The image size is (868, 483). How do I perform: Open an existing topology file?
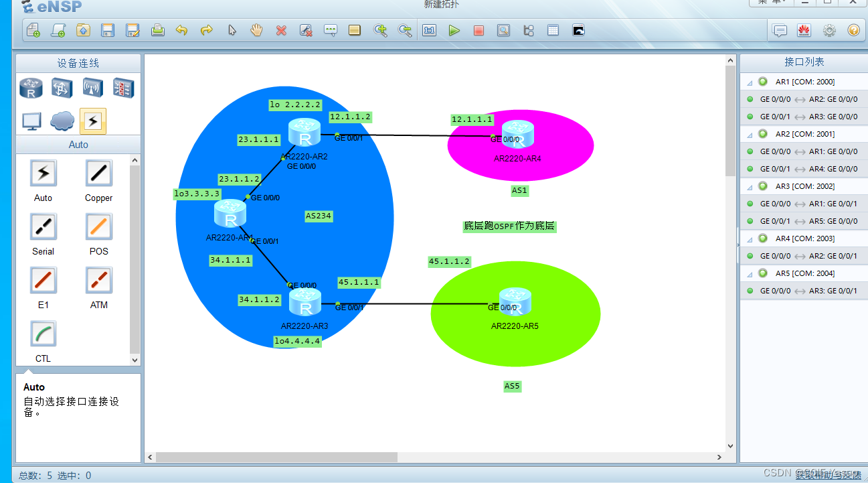point(83,30)
